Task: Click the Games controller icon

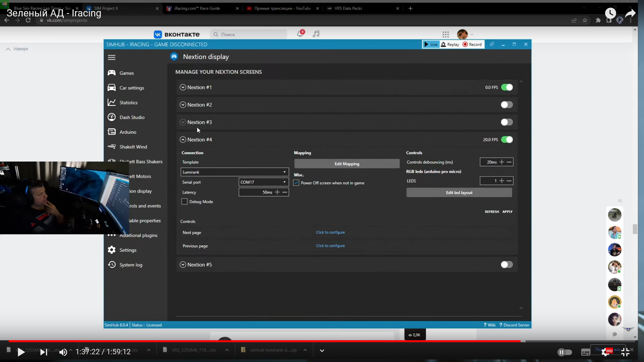Action: (112, 73)
